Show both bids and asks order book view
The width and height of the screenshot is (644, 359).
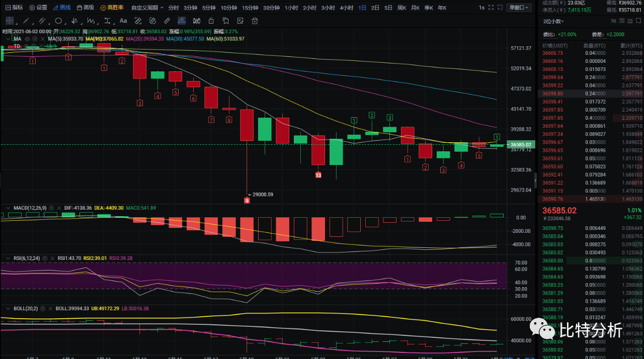coord(614,21)
